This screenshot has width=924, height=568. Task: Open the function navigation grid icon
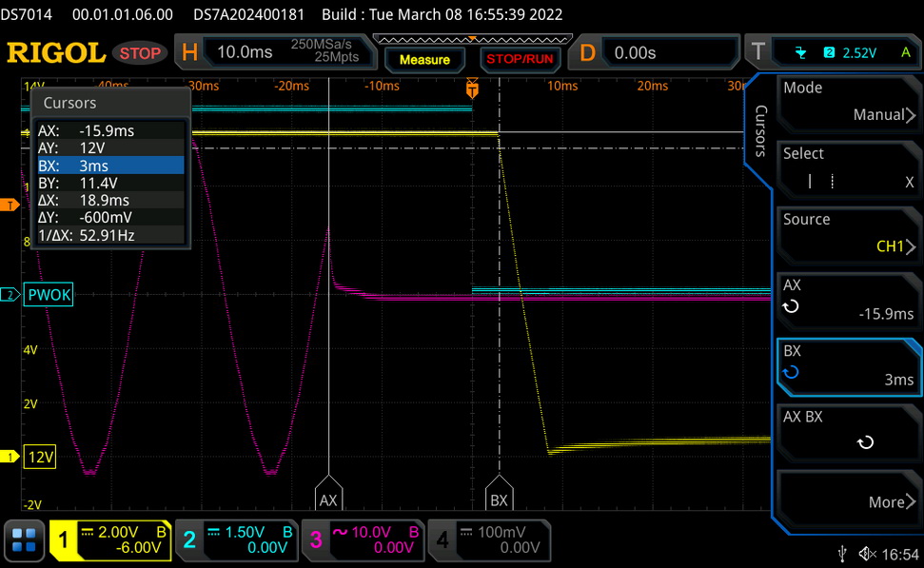24,539
